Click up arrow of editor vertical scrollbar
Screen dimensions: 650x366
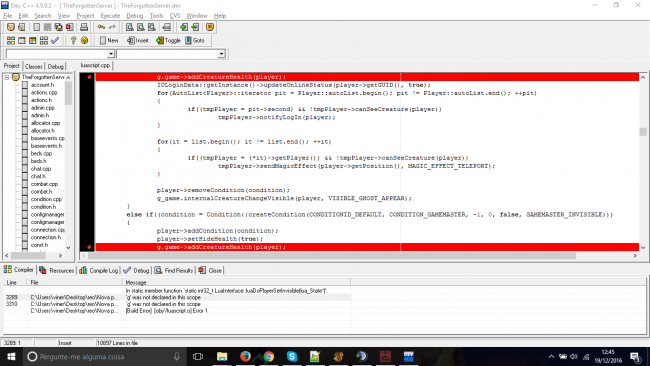pos(643,77)
